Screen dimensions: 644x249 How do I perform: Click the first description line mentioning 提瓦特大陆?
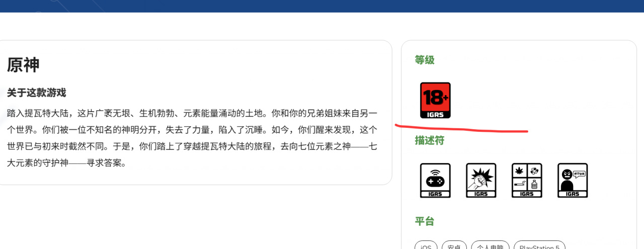pyautogui.click(x=192, y=113)
